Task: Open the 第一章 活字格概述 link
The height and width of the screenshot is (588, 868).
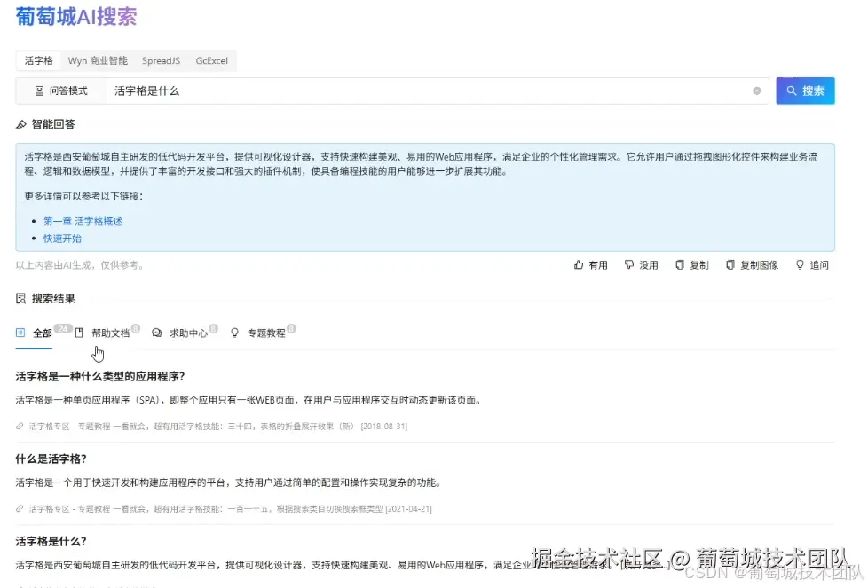Action: [x=83, y=221]
